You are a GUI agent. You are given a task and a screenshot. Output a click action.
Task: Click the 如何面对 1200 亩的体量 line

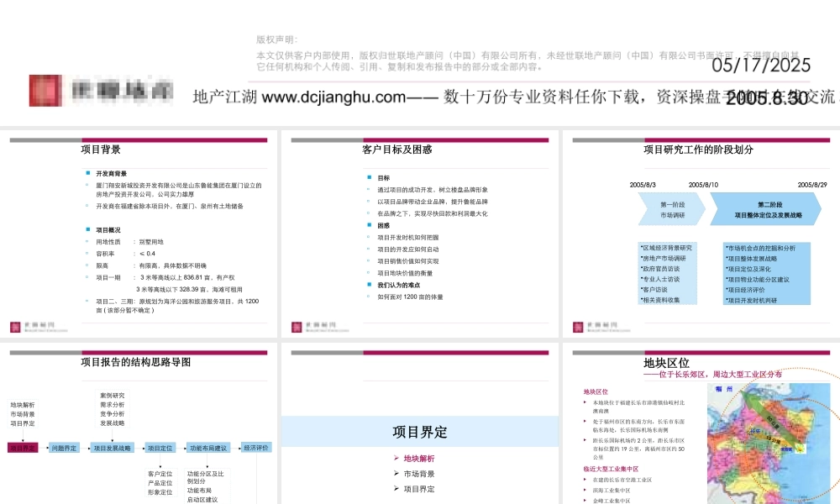tap(410, 297)
